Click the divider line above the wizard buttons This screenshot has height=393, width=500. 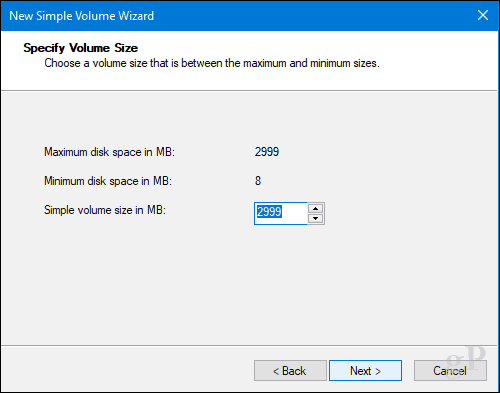[249, 345]
